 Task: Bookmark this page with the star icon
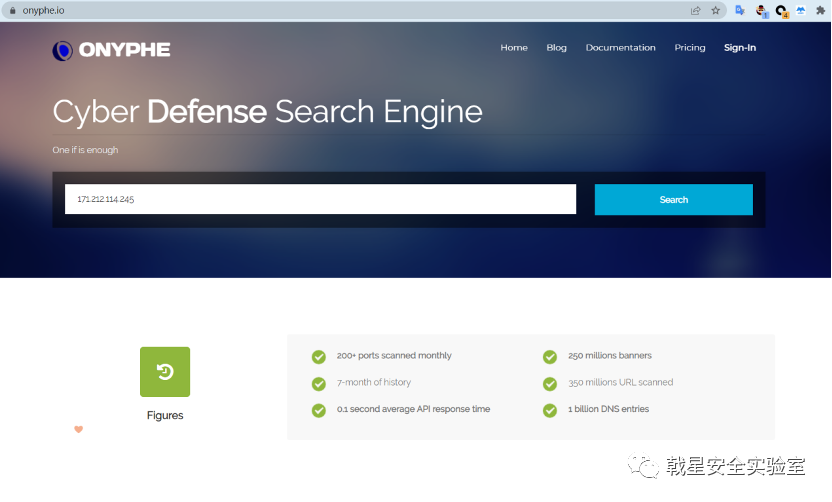(x=715, y=11)
